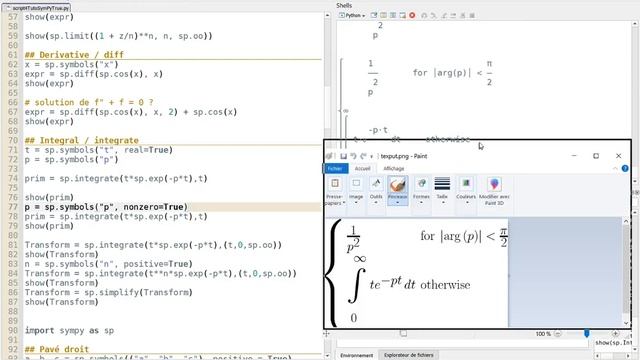Open the Presse-papiers group in Paint

point(335,191)
